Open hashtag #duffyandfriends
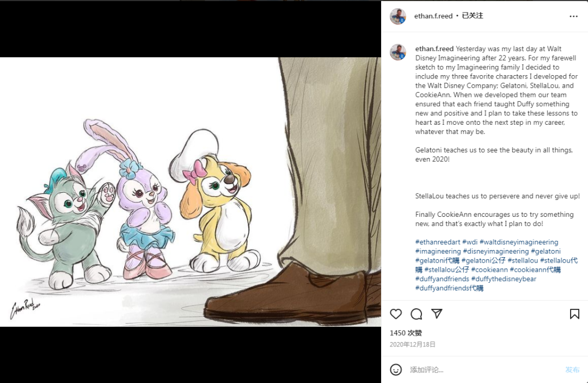Screen dimensions: 588x383 pyautogui.click(x=442, y=279)
